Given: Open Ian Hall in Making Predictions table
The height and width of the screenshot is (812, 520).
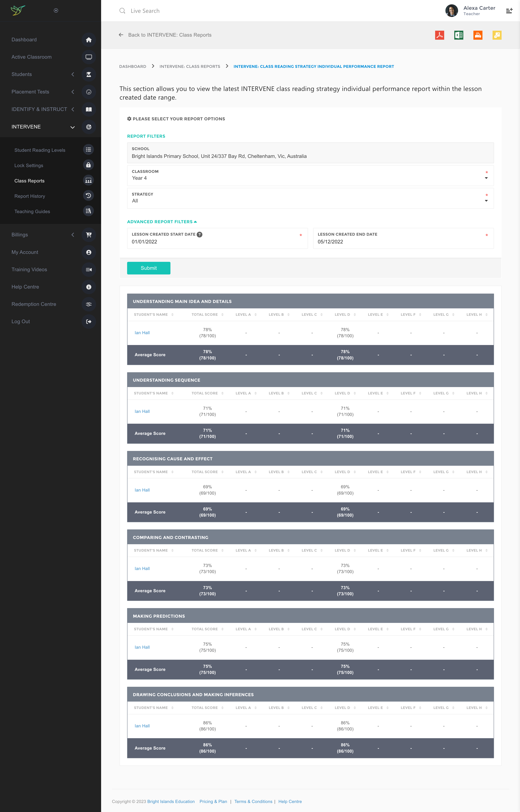Looking at the screenshot, I should [142, 647].
